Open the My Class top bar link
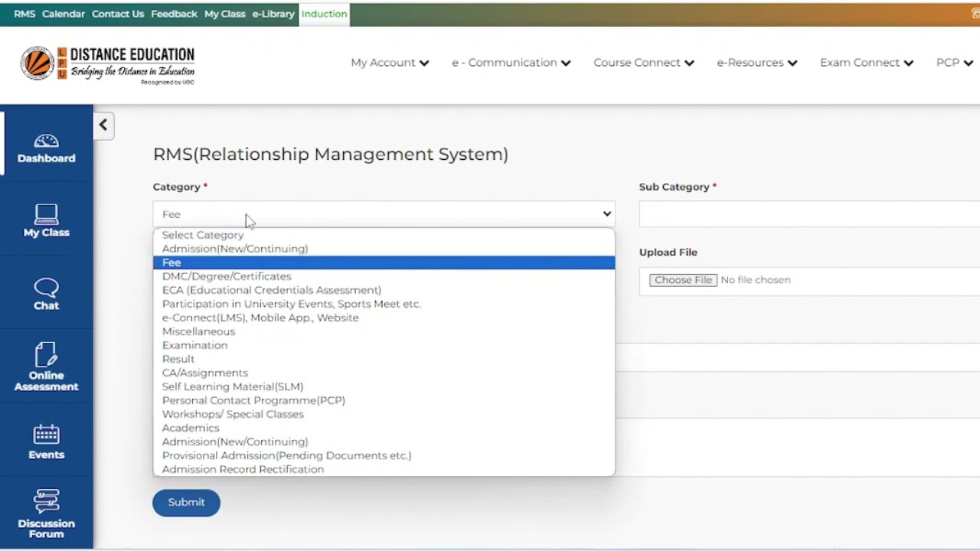This screenshot has height=551, width=980. point(224,14)
